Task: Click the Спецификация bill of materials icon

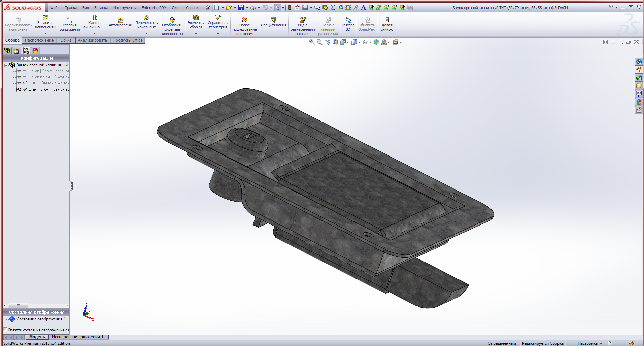Action: pos(274,22)
